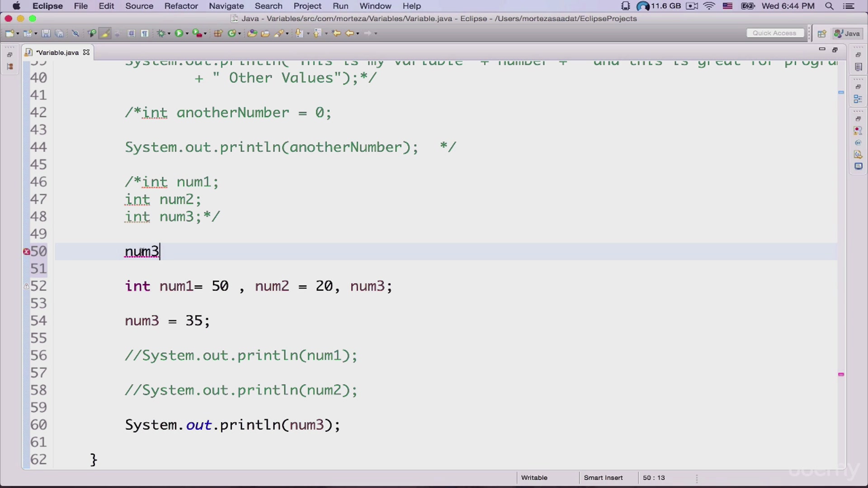Click the New Java Package icon
The width and height of the screenshot is (868, 488).
218,33
